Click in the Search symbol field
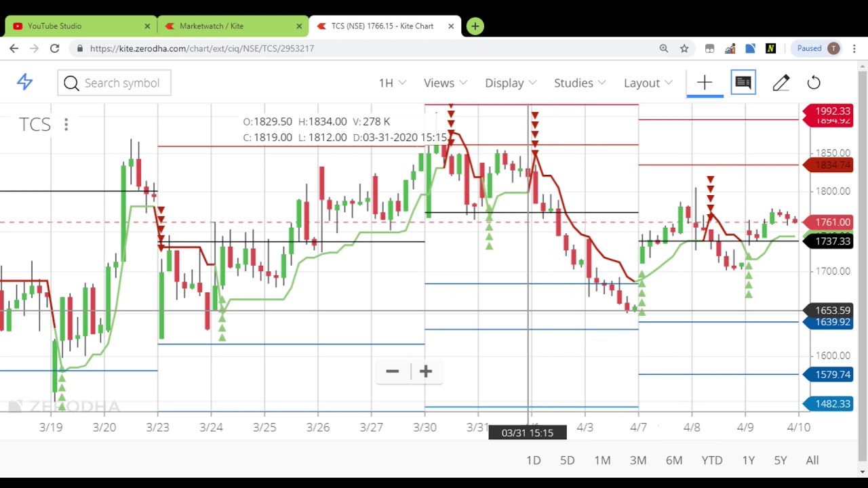This screenshot has width=868, height=488. (114, 83)
